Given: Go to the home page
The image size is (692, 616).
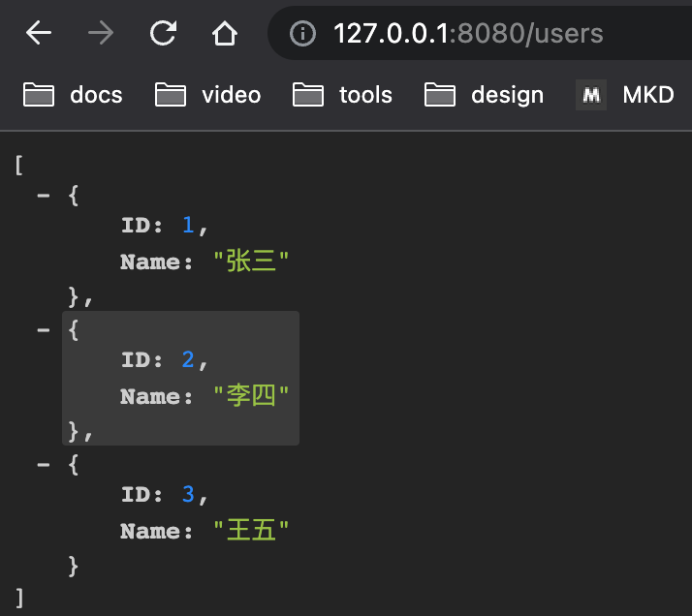Looking at the screenshot, I should pyautogui.click(x=225, y=33).
